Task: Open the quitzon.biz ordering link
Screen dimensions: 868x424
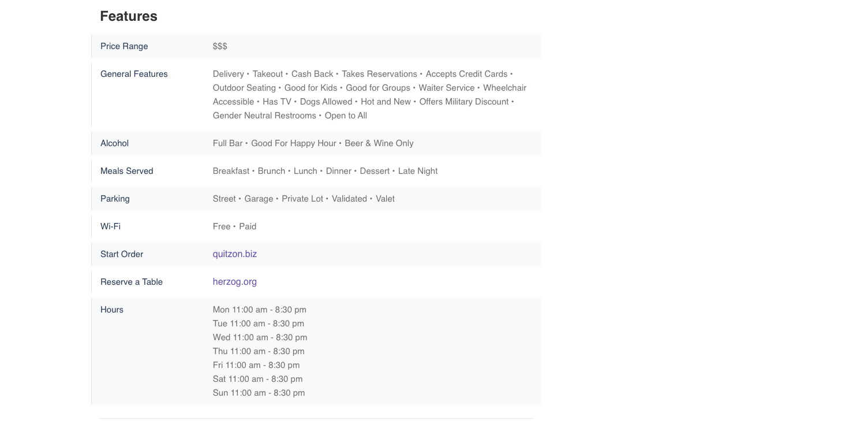Action: (x=234, y=254)
